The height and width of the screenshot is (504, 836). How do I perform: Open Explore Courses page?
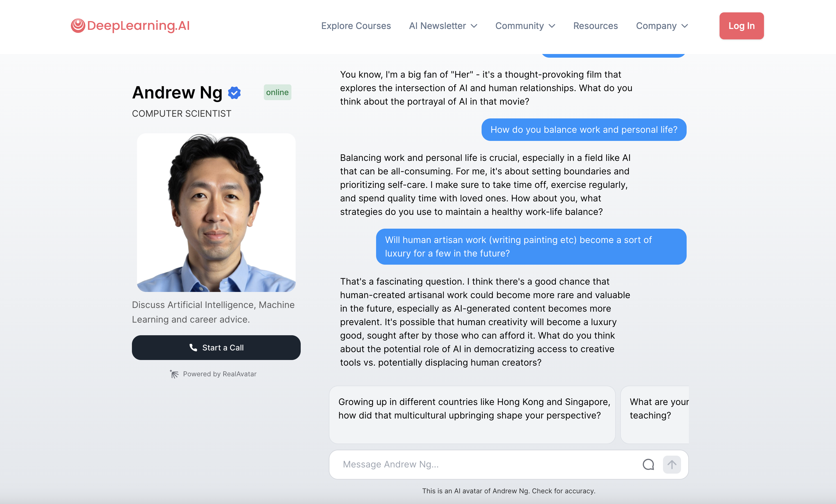(x=356, y=26)
